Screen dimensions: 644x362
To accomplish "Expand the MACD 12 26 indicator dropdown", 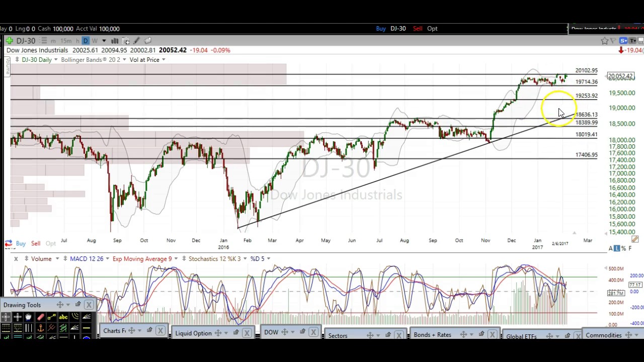I will point(107,259).
